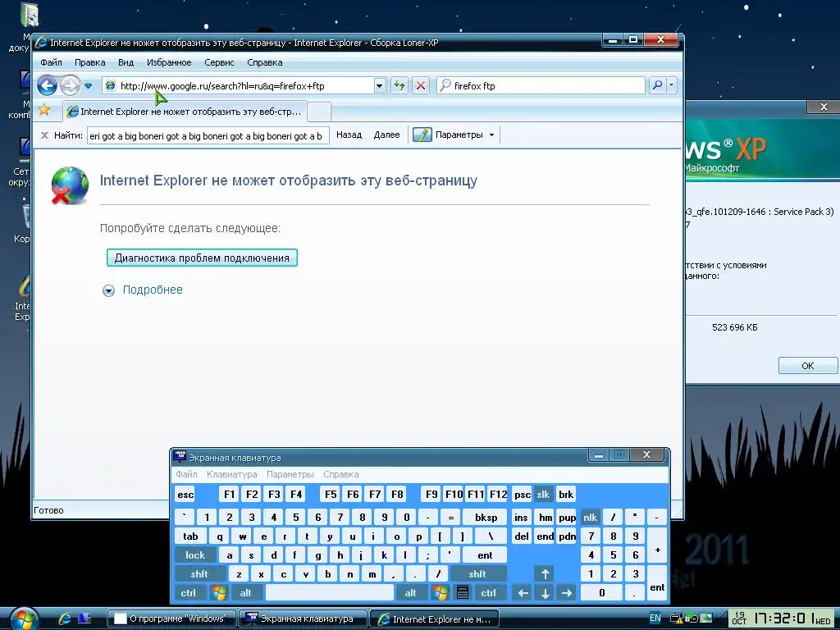840x630 pixels.
Task: Open the Параметры dropdown
Action: [464, 135]
